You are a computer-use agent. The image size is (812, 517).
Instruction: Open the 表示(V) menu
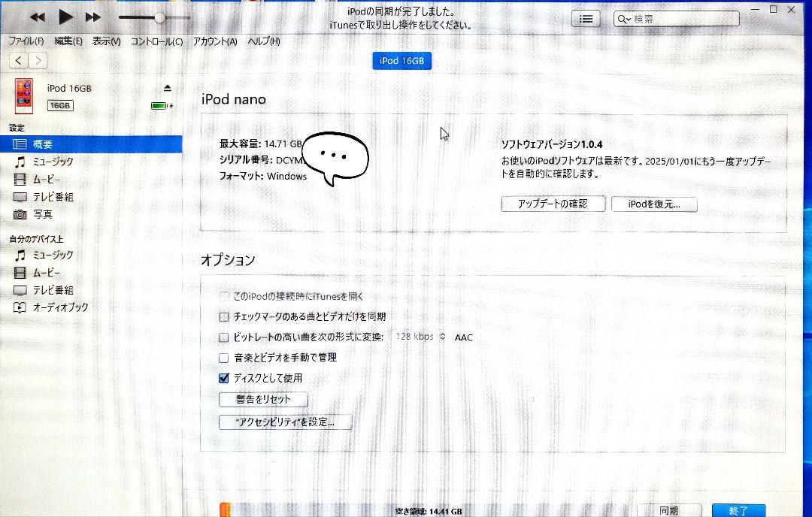click(107, 41)
